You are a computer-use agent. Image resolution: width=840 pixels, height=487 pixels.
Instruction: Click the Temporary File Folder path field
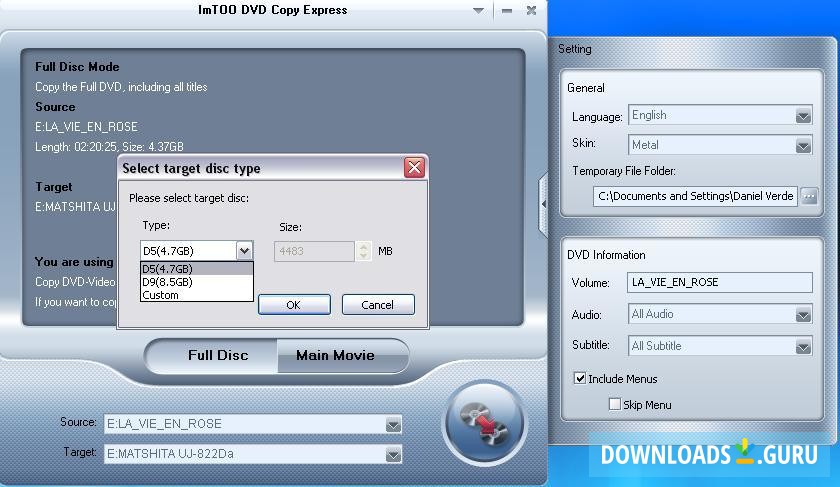[695, 196]
